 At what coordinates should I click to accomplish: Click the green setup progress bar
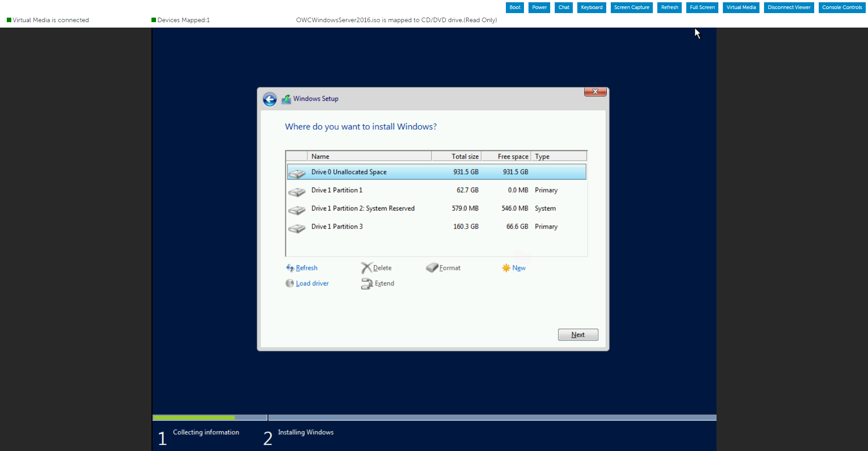[x=194, y=418]
